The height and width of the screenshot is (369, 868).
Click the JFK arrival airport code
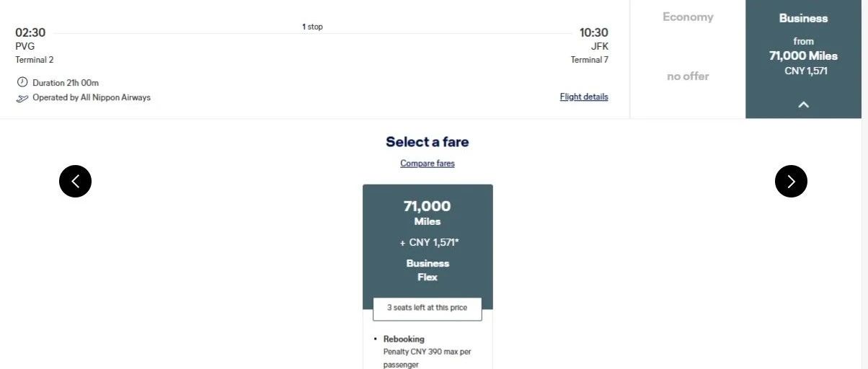[599, 46]
